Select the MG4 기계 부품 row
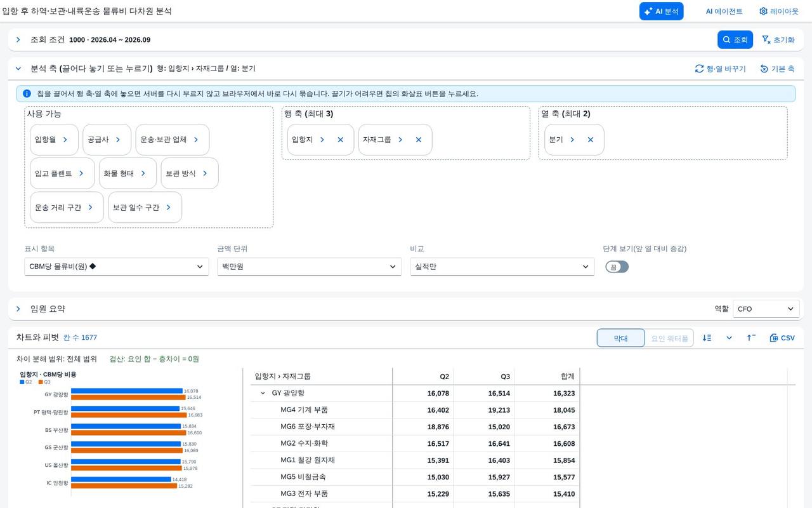Viewport: 812px width, 508px height. (x=415, y=410)
